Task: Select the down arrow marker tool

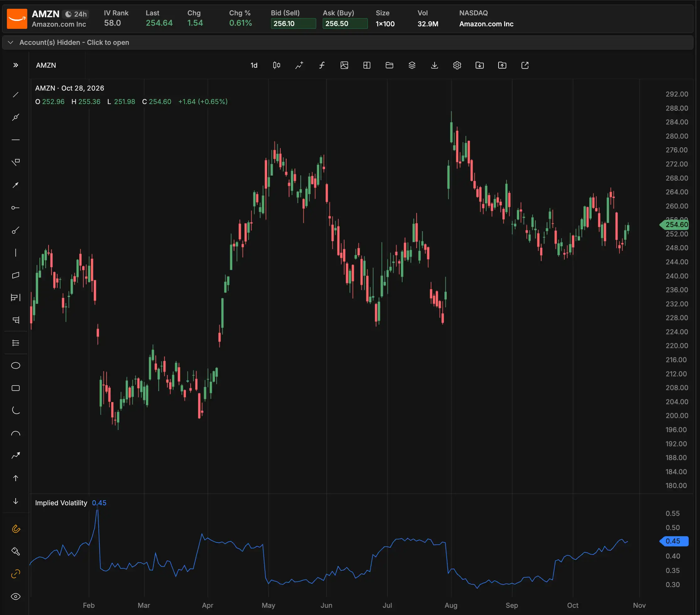Action: [15, 501]
